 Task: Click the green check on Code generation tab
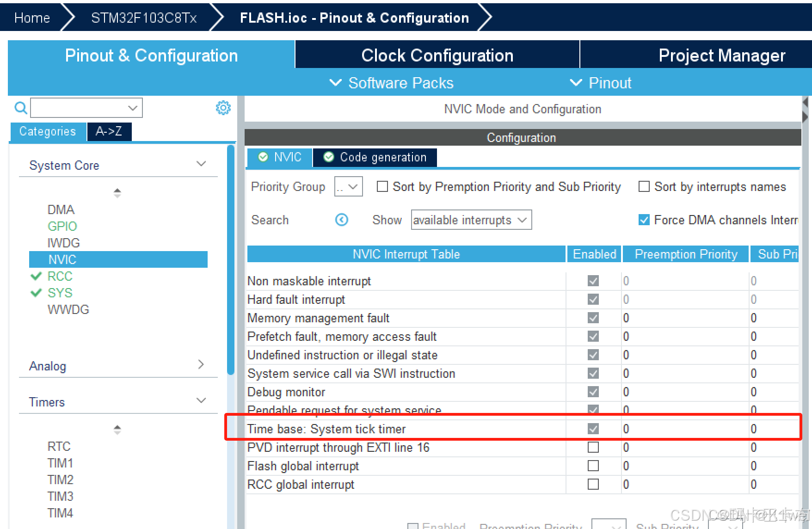(329, 157)
